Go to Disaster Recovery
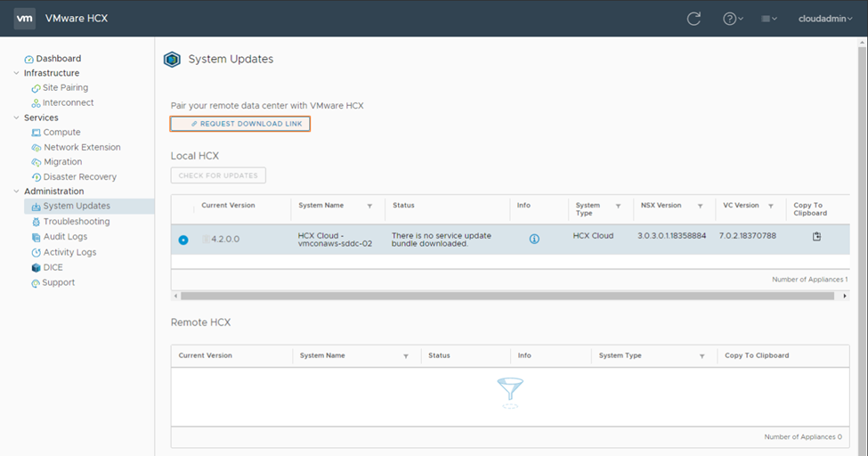The width and height of the screenshot is (868, 456). click(x=80, y=176)
